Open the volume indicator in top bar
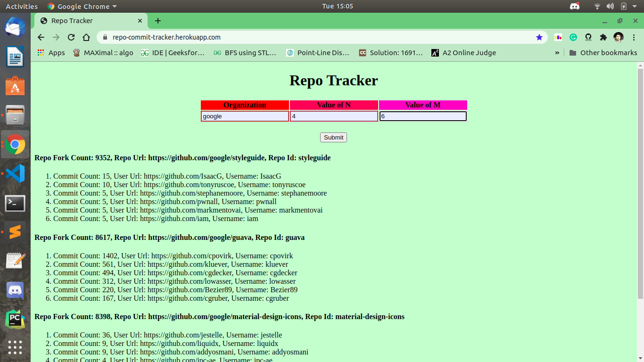The image size is (644, 362). (x=610, y=6)
